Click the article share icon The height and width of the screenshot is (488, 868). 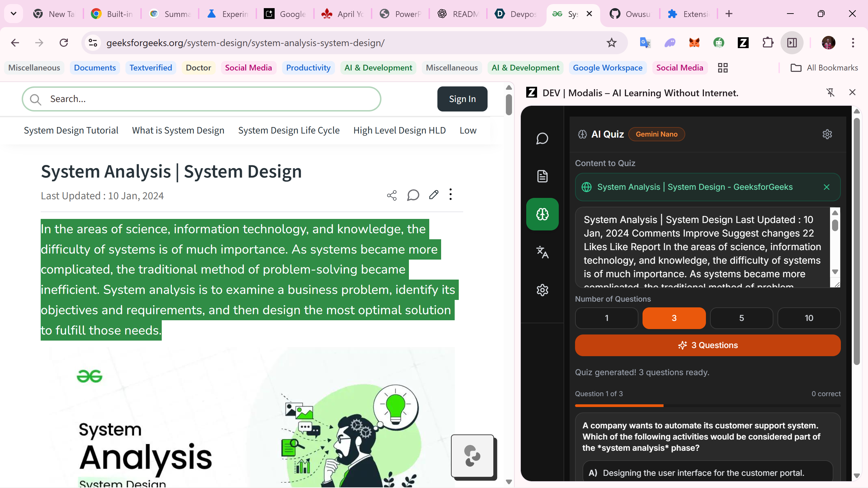pyautogui.click(x=392, y=195)
